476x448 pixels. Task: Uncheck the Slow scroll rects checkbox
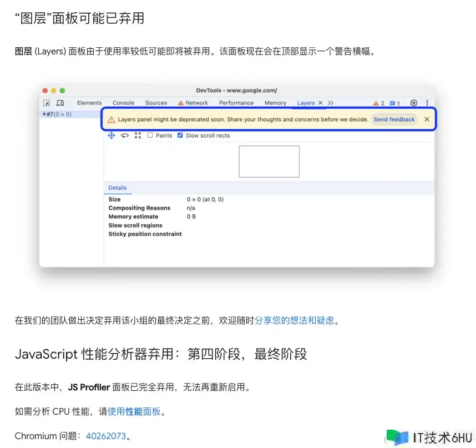point(180,135)
